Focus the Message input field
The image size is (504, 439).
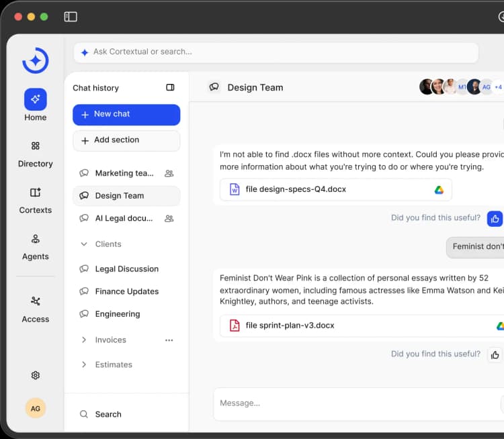coord(359,403)
